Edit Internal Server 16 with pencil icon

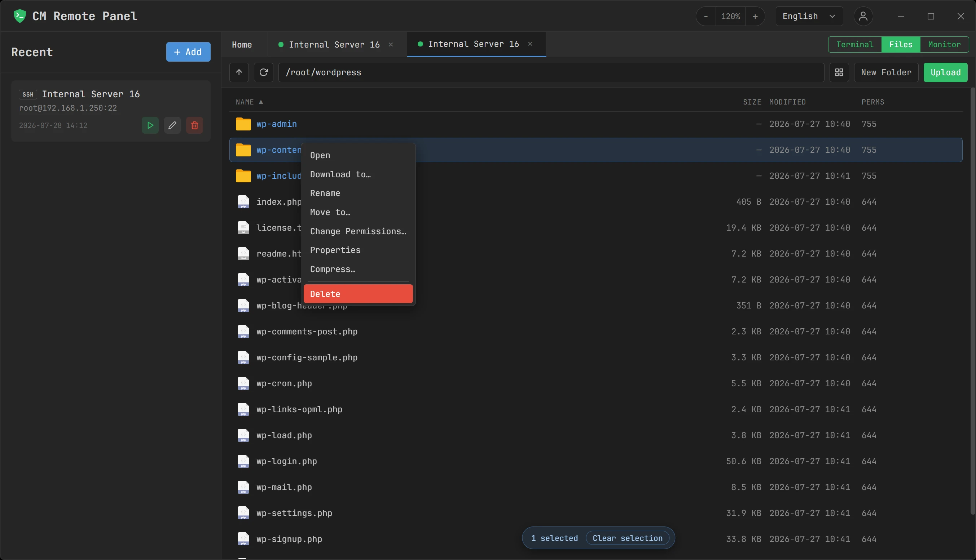point(172,125)
